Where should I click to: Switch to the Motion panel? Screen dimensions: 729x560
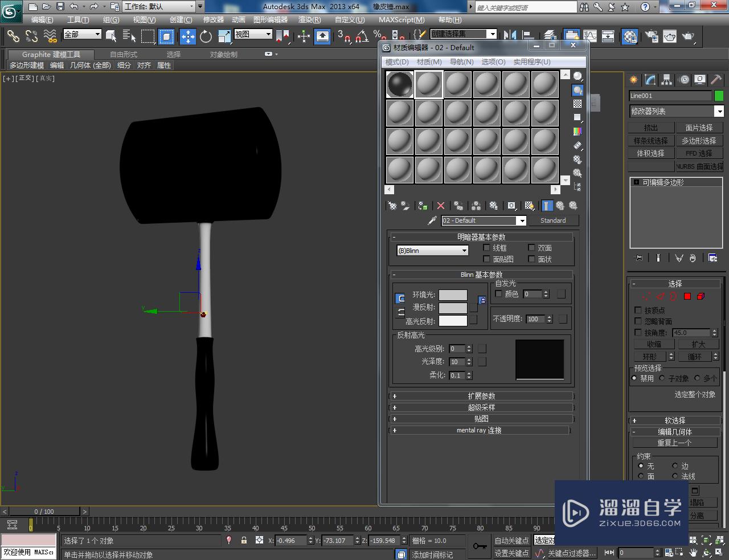click(x=684, y=80)
